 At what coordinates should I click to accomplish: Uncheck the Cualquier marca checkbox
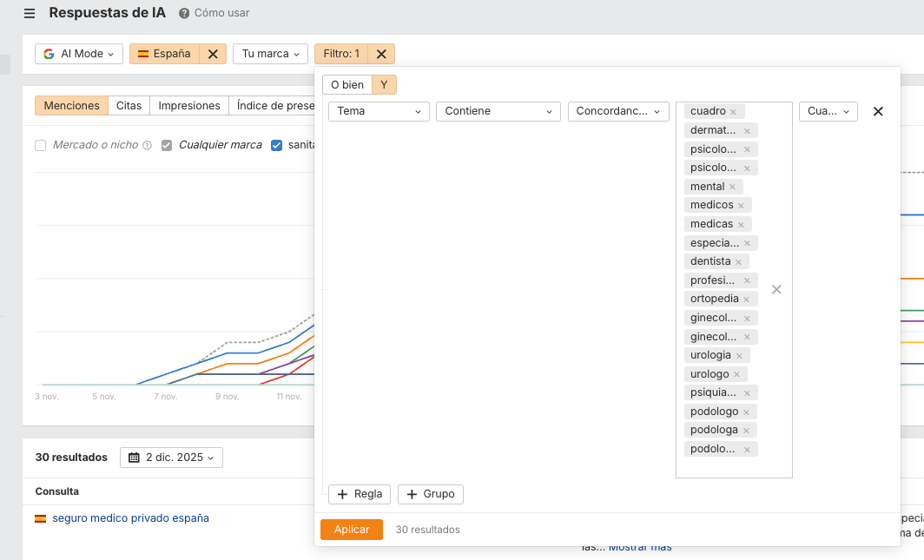coord(168,146)
